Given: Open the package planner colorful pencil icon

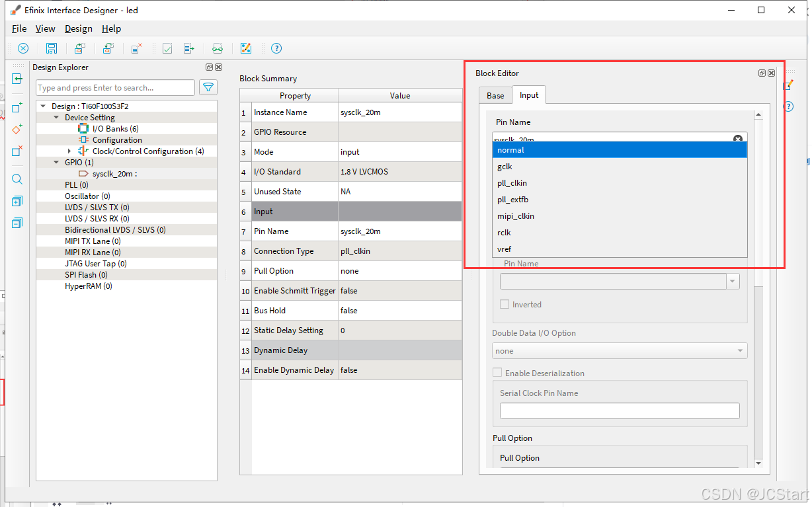Looking at the screenshot, I should (246, 48).
